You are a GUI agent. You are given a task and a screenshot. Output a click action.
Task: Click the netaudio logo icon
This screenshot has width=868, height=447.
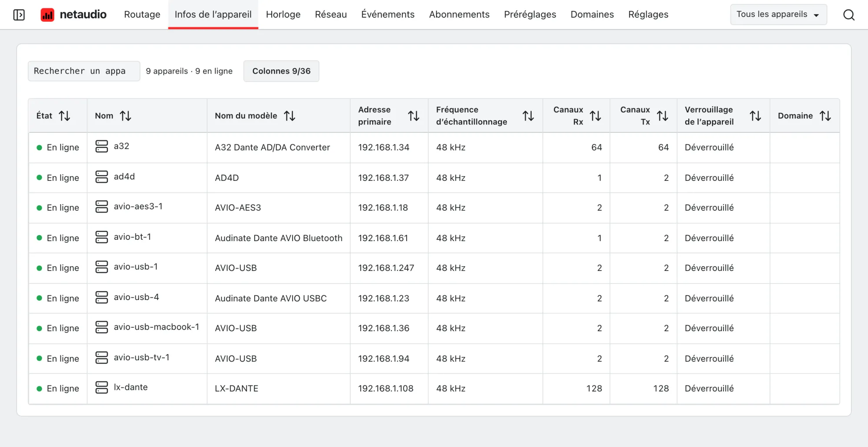(47, 15)
